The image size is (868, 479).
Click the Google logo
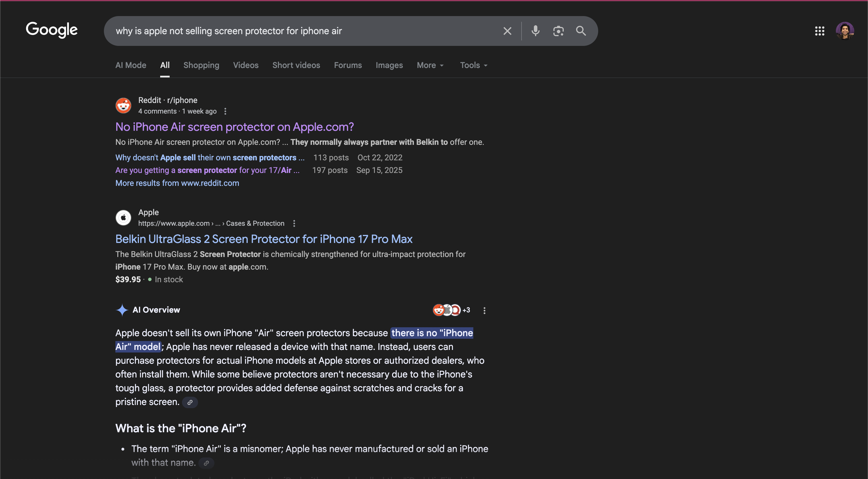pos(52,30)
